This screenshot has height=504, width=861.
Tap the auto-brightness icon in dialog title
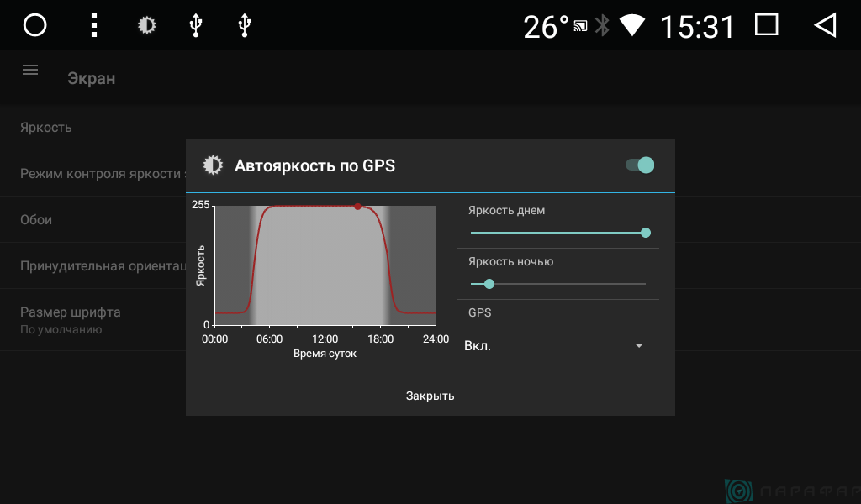click(214, 165)
